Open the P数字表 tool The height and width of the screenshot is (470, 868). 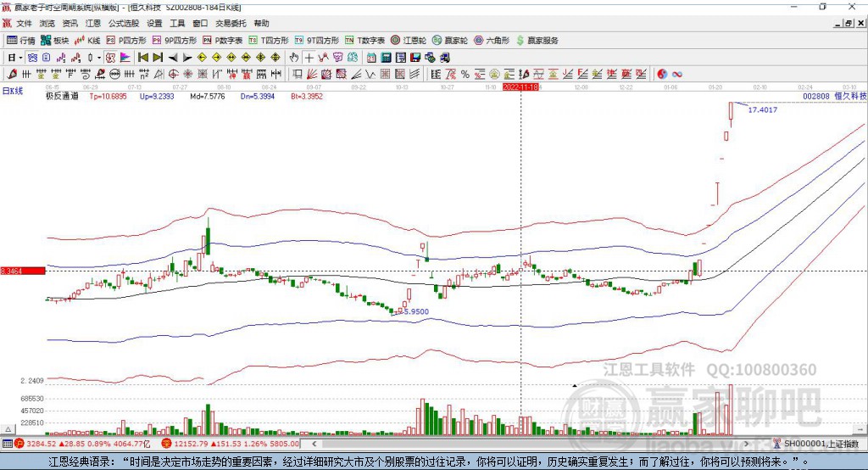(223, 41)
